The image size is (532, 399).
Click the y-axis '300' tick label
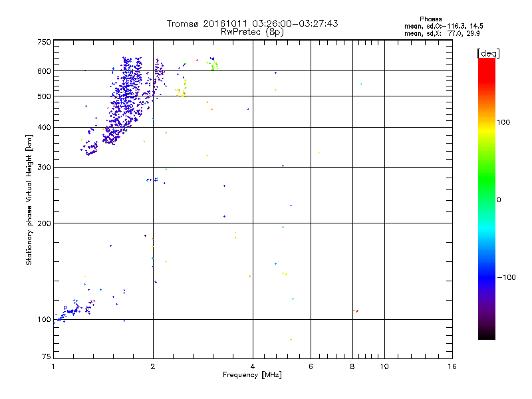coord(44,167)
